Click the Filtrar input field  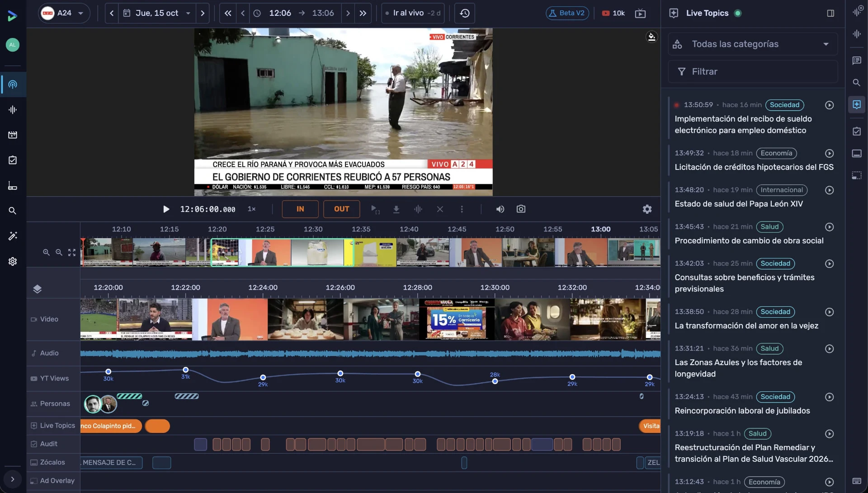(x=753, y=71)
